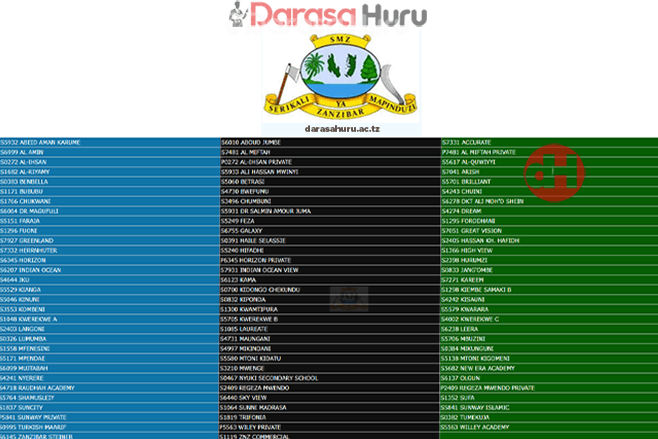Click S6345 HORIZON in blue column

coord(23,260)
